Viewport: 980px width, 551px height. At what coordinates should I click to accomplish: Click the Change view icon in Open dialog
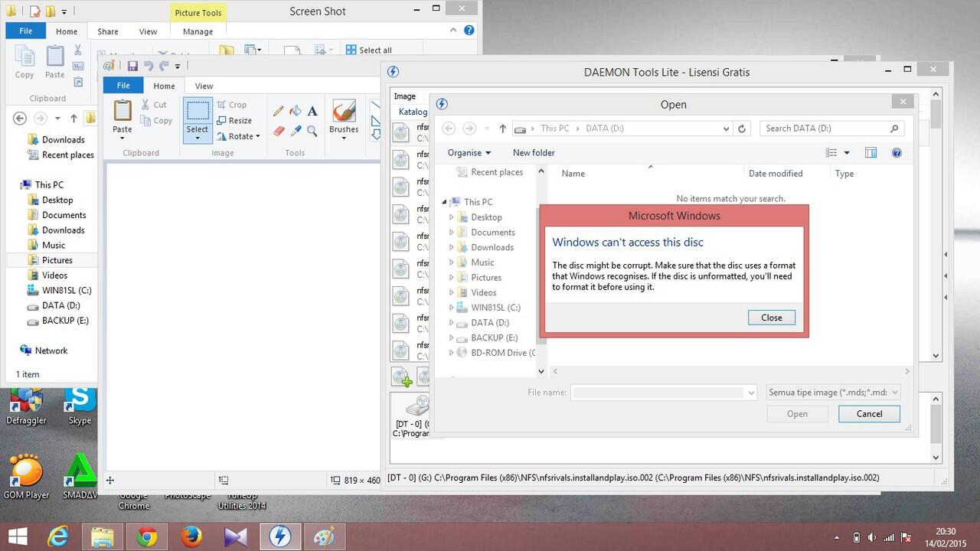(831, 152)
